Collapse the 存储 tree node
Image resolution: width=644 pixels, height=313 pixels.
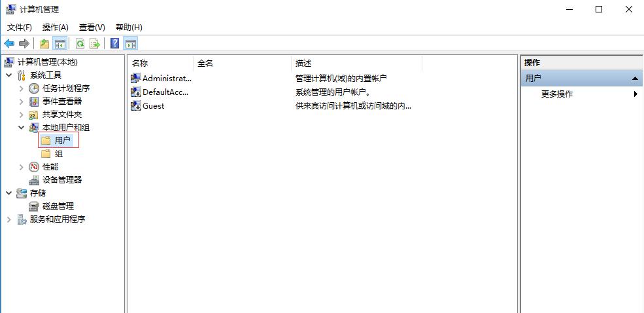tap(8, 193)
